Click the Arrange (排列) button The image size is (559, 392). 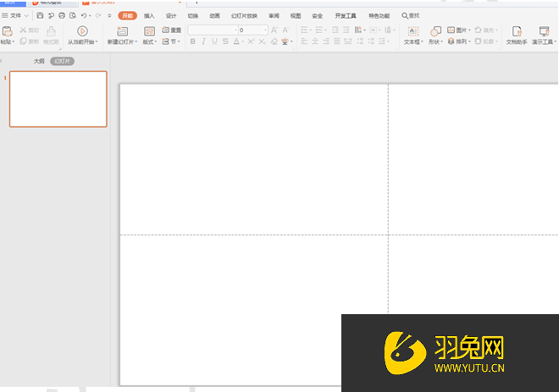[x=457, y=41]
